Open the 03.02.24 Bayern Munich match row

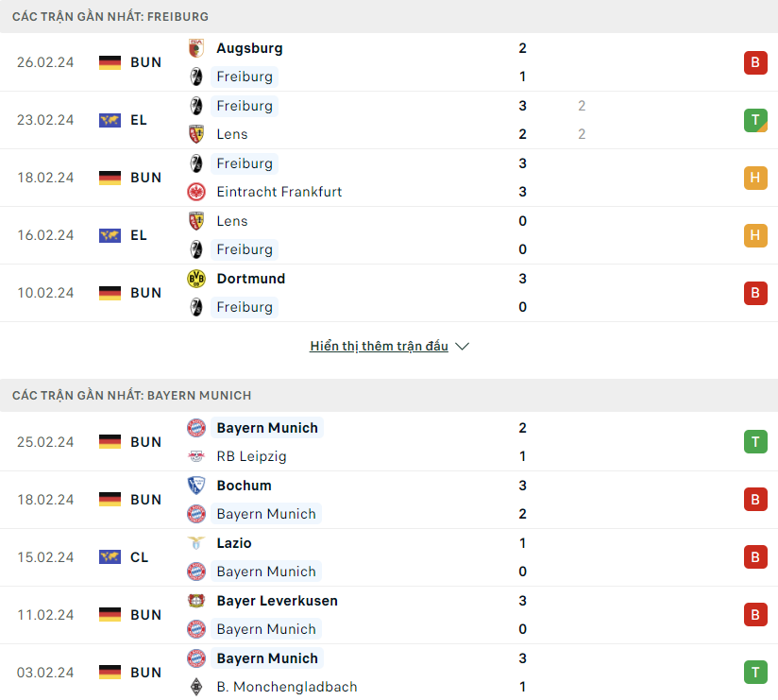(389, 673)
